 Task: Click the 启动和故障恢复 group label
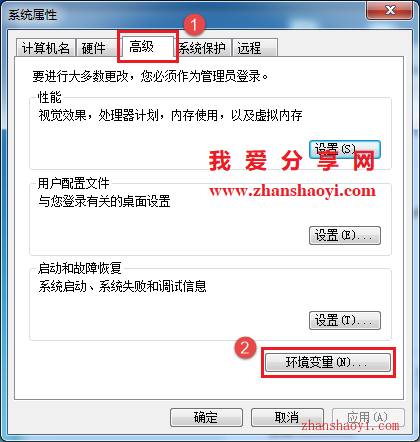tap(80, 268)
